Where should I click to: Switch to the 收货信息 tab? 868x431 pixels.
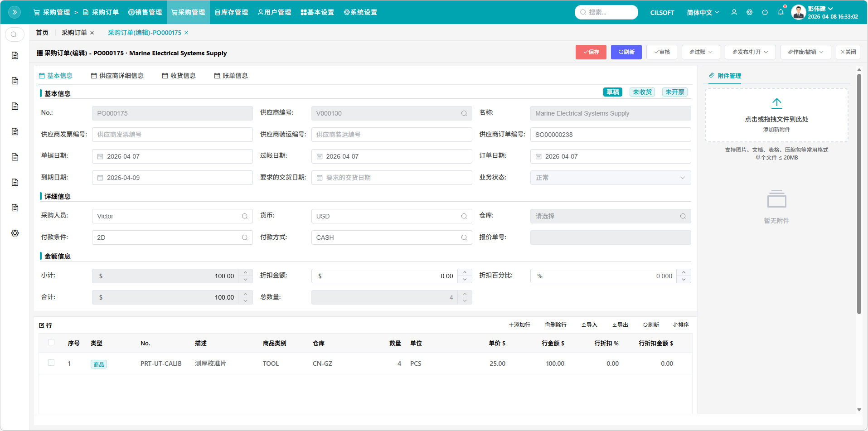click(179, 76)
